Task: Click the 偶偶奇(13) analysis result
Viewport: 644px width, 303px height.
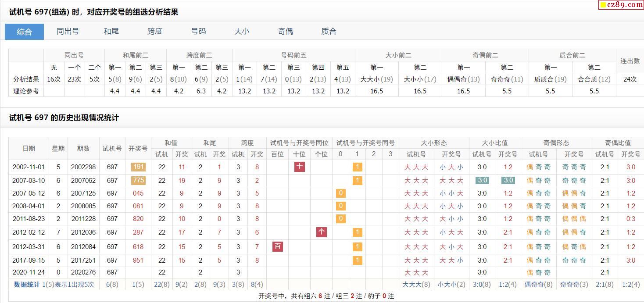Action: tap(464, 79)
